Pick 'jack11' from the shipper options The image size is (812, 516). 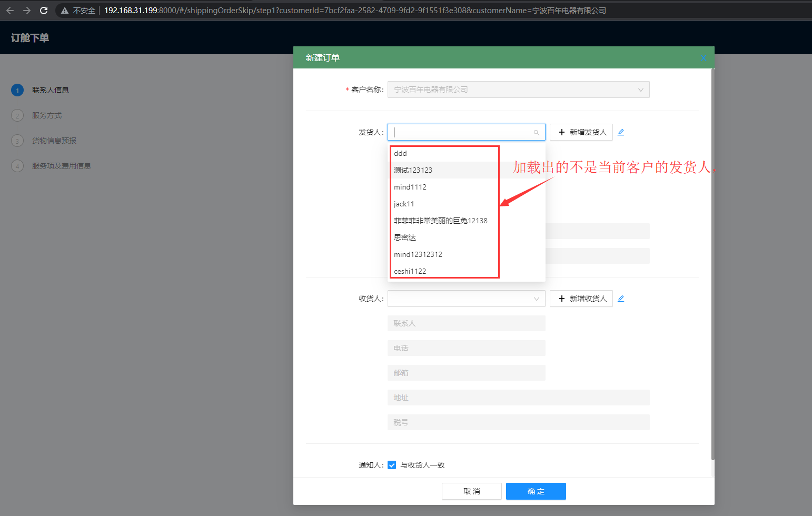point(404,204)
